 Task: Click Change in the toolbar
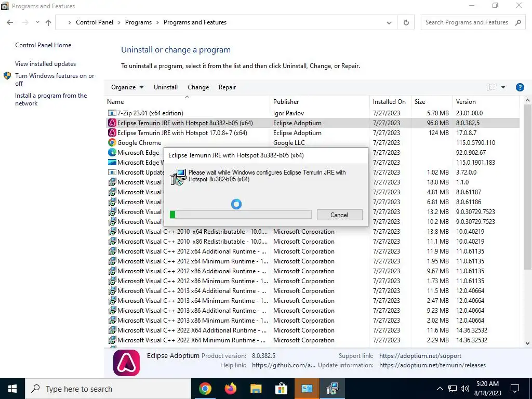click(198, 87)
